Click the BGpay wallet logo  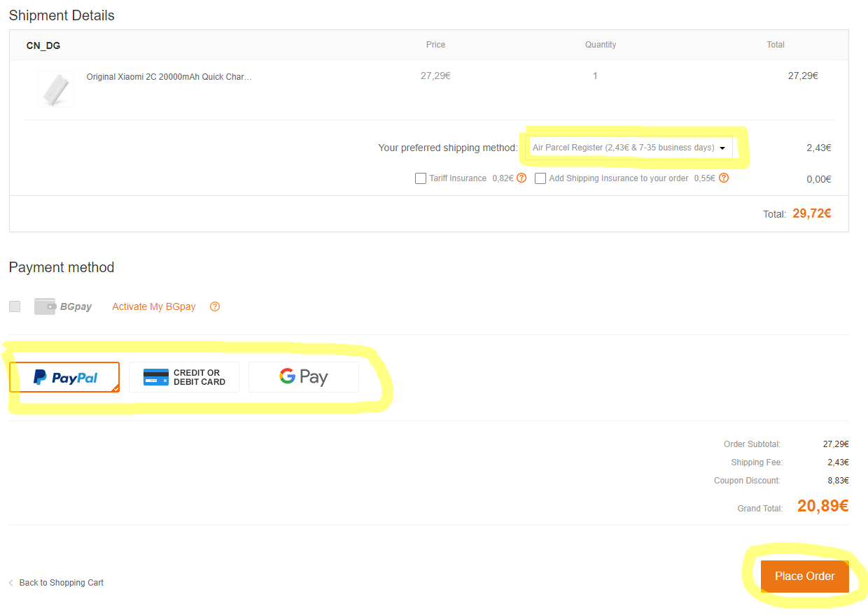point(45,306)
